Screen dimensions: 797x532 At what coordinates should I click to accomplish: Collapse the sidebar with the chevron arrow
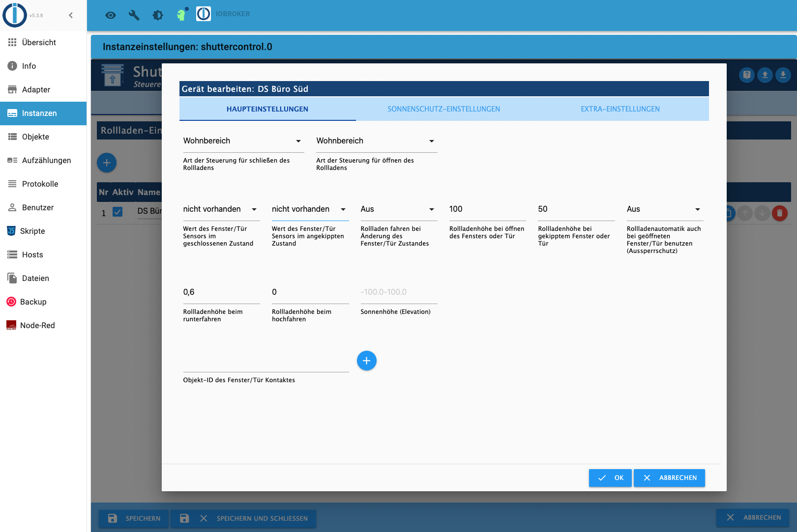pyautogui.click(x=71, y=15)
